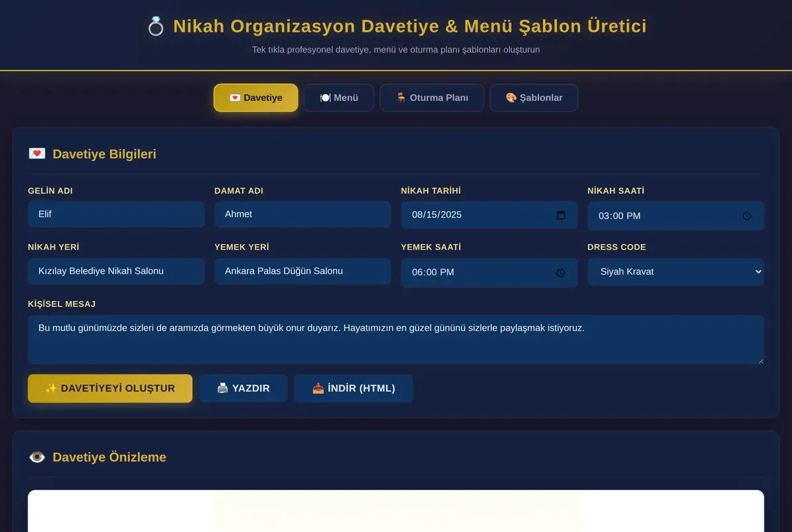Viewport: 792px width, 532px height.
Task: Focus the Damat Adı field with Ahmet
Action: [x=303, y=215]
